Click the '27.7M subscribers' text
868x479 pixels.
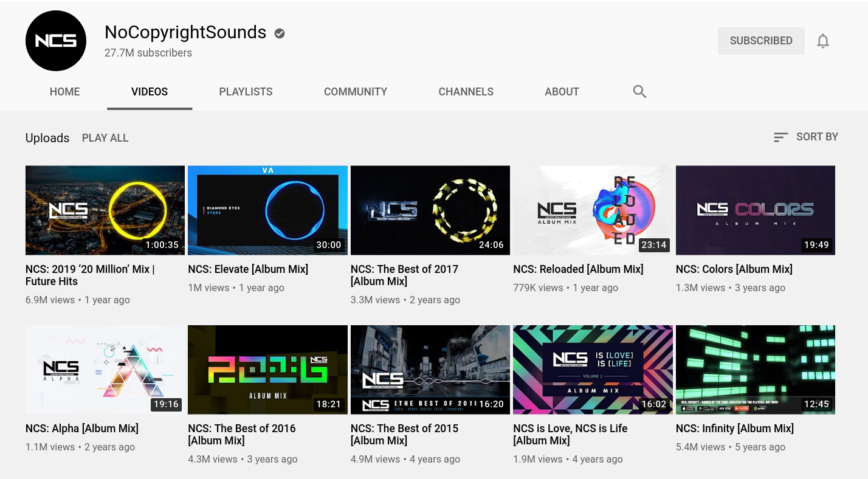click(x=148, y=53)
